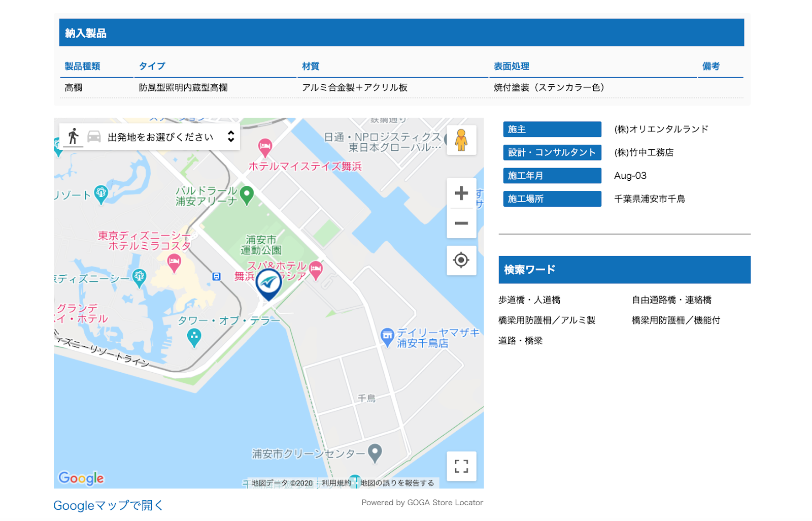Click 千葉県浦安市千鳥 location value
Viewport: 812px width, 521px height.
coord(650,199)
